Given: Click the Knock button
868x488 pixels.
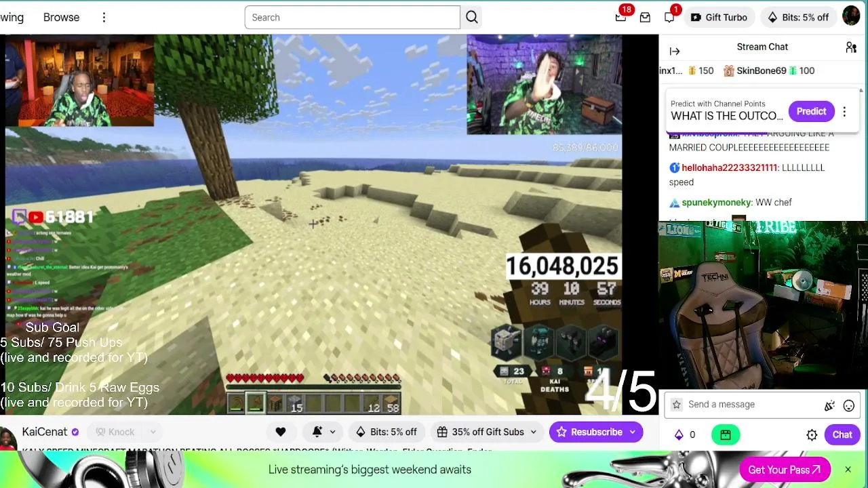Looking at the screenshot, I should coord(115,432).
